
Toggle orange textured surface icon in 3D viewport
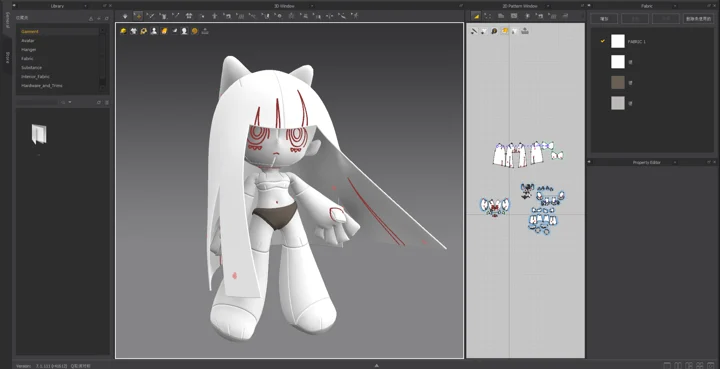pos(164,31)
